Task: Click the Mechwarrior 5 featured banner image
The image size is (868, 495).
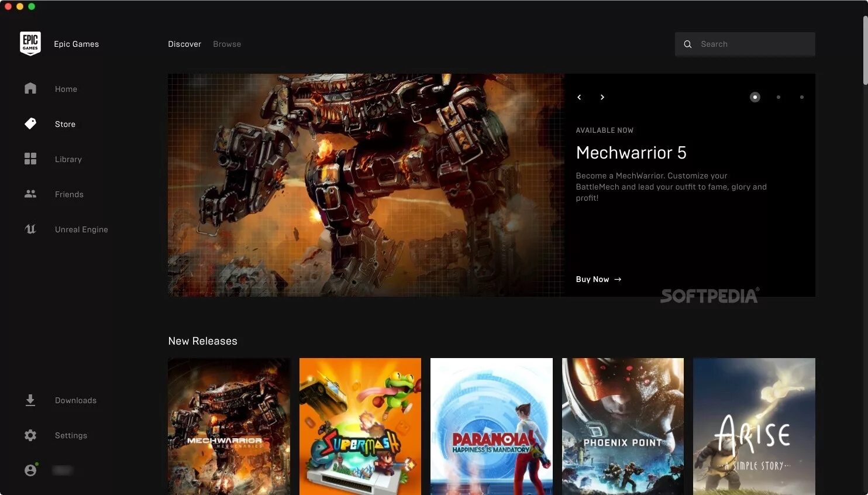Action: pyautogui.click(x=366, y=185)
